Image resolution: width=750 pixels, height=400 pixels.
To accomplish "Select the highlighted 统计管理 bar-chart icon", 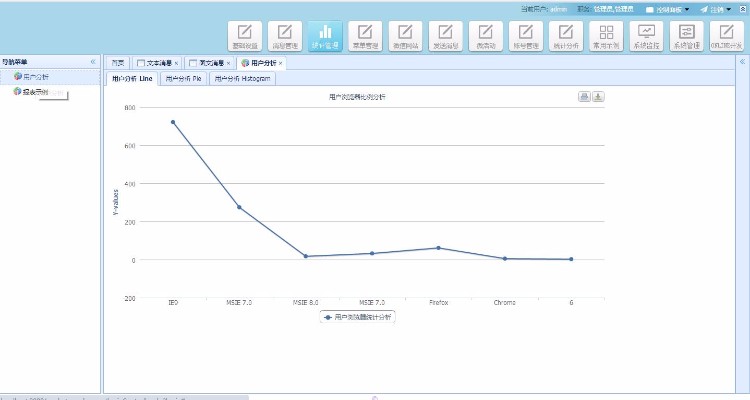I will coord(325,36).
